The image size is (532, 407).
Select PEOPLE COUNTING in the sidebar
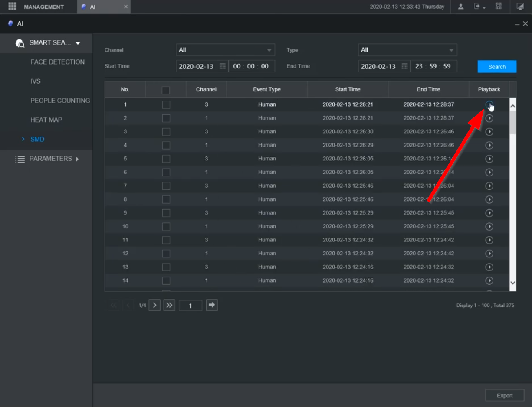[x=60, y=101]
